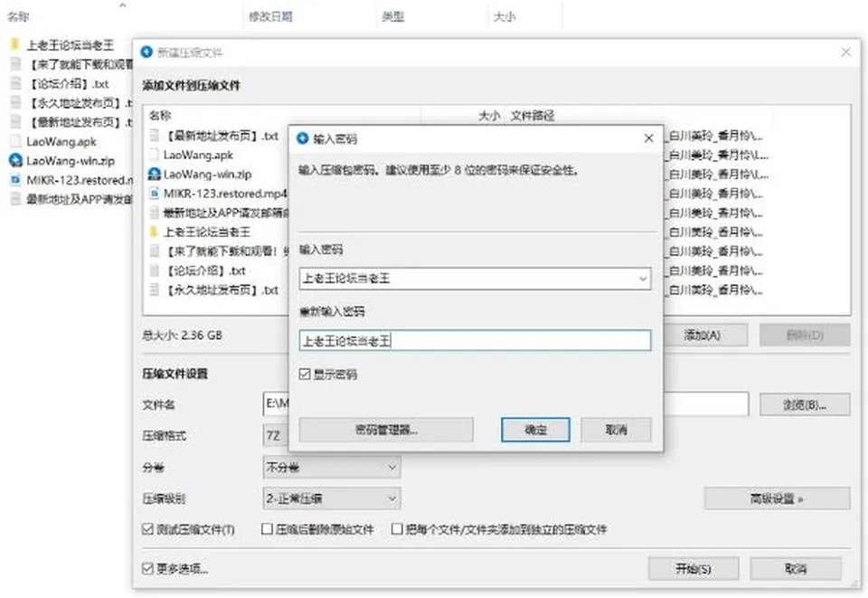Sort by the 修改日期 column header in Explorer
The image size is (868, 598).
point(270,16)
